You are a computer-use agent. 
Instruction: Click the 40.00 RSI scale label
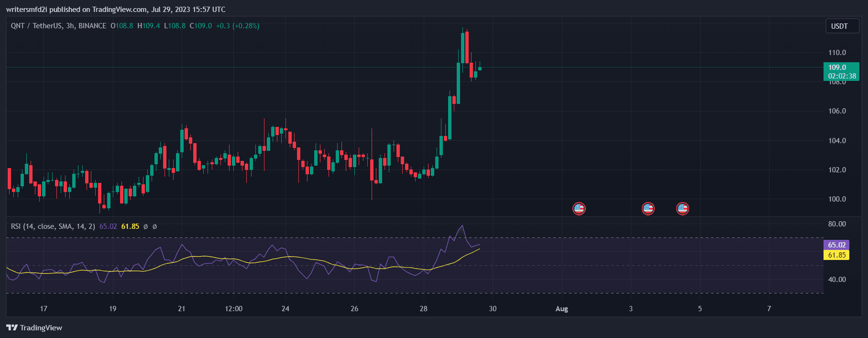tap(837, 280)
